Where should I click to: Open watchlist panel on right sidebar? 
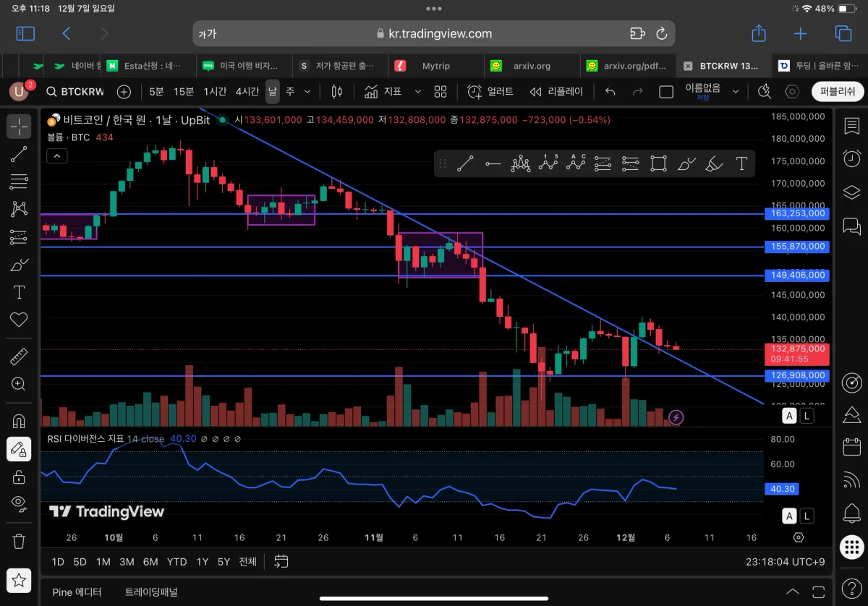pyautogui.click(x=851, y=127)
